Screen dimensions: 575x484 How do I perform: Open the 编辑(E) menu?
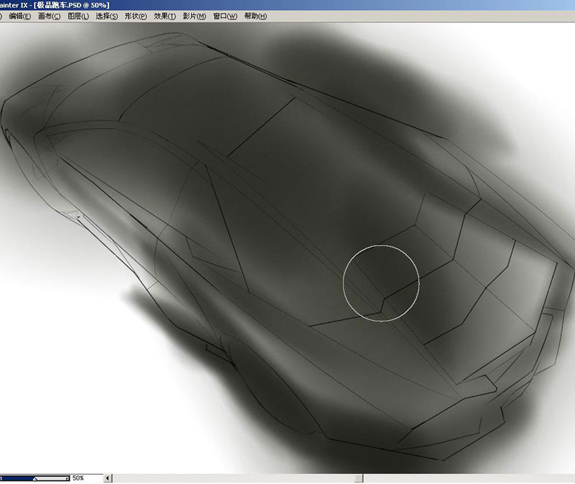click(20, 16)
